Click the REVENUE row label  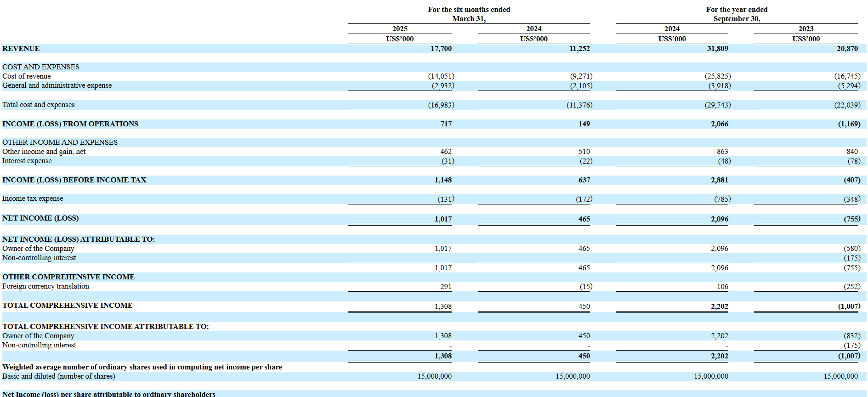pos(21,49)
